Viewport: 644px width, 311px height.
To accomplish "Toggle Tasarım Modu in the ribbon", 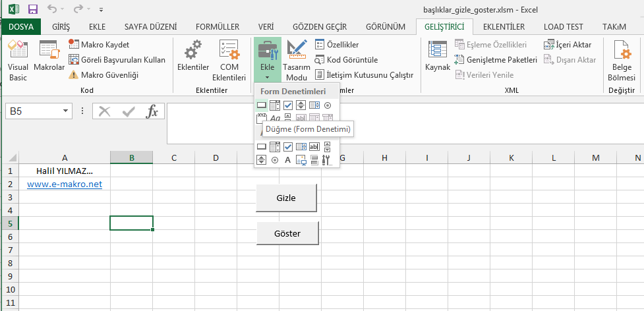I will coord(297,61).
